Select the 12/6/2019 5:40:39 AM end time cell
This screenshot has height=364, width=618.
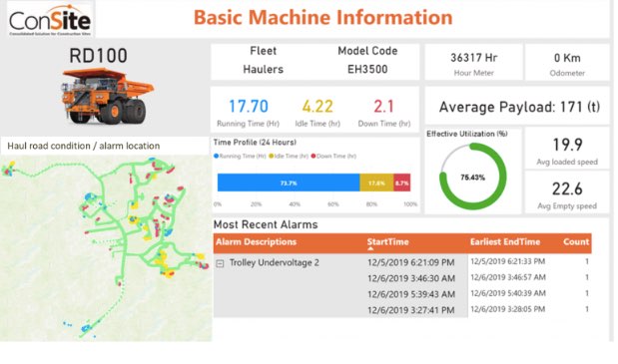(x=508, y=293)
